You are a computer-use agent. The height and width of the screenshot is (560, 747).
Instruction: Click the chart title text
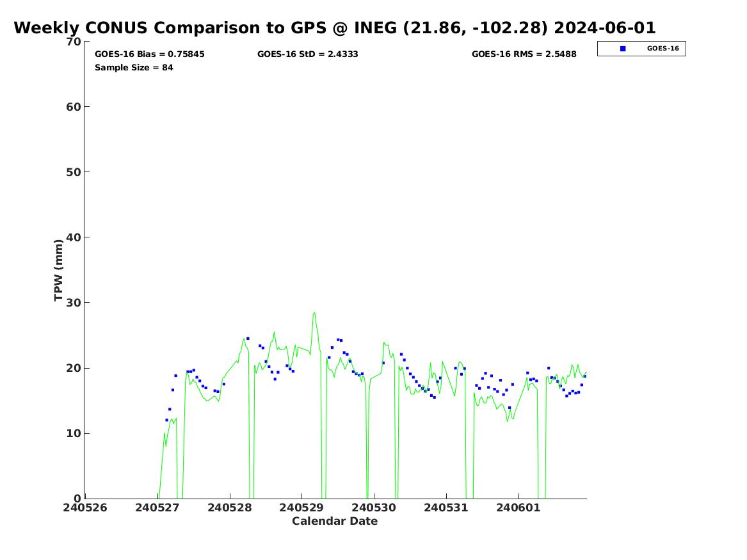334,28
